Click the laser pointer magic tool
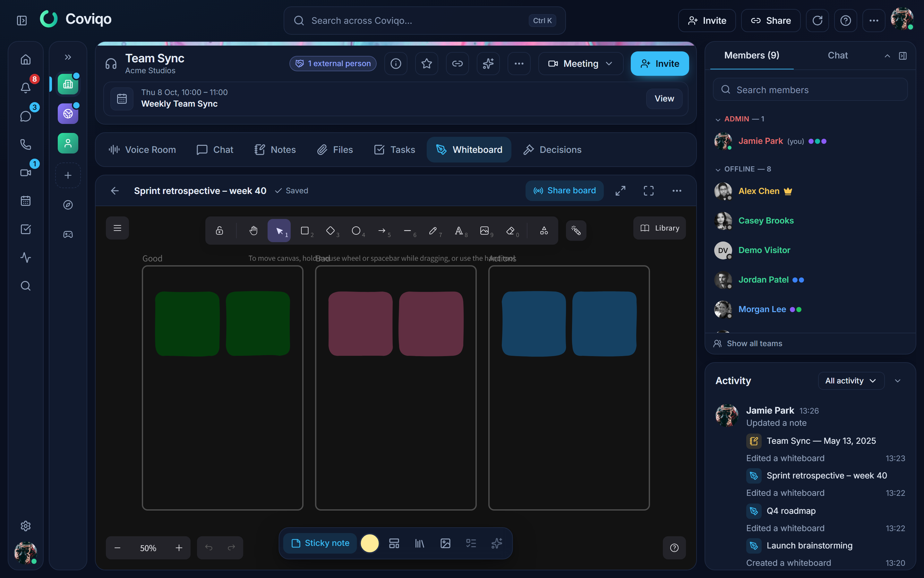The image size is (924, 578). (576, 231)
